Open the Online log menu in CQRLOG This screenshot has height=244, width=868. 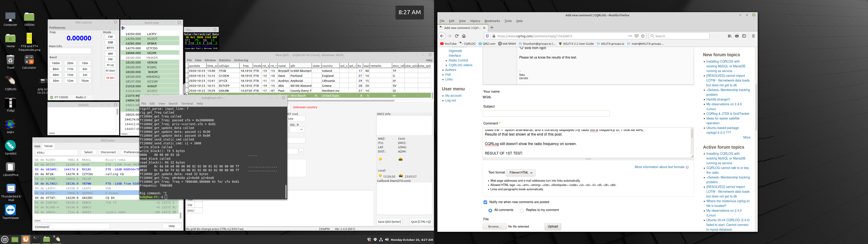(x=241, y=60)
